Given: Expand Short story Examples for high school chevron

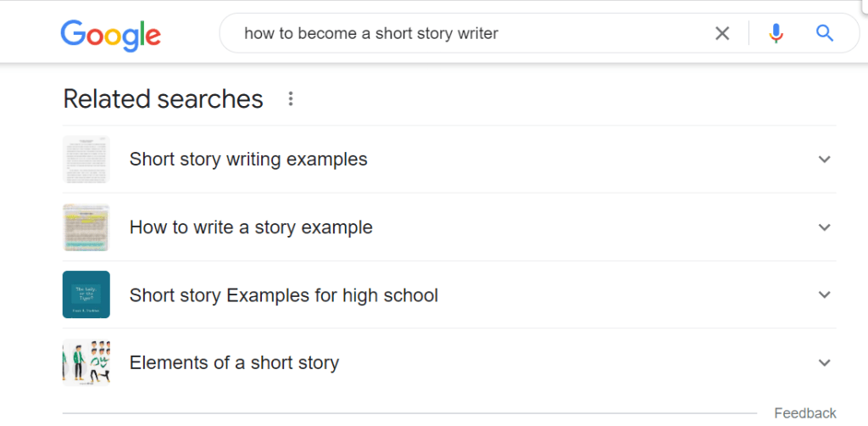Looking at the screenshot, I should [x=824, y=295].
